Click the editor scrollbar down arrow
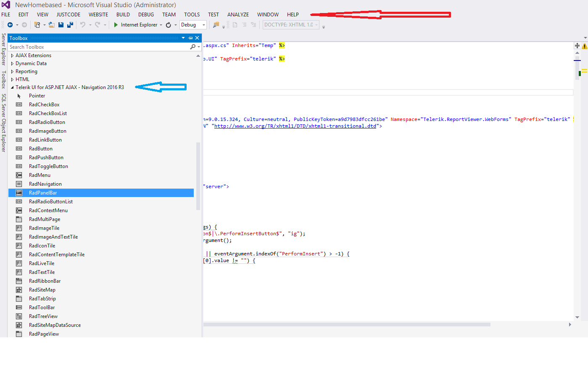This screenshot has width=588, height=368. tap(577, 317)
